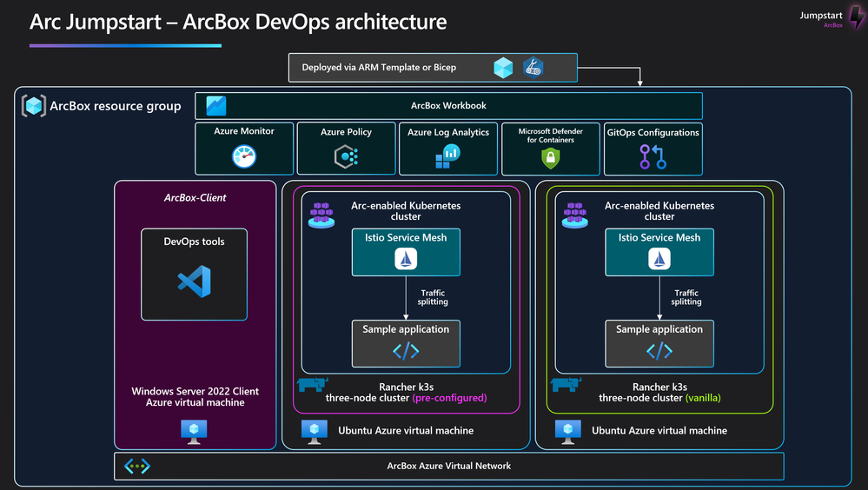The height and width of the screenshot is (490, 868).
Task: Click VM icon under the pre-configured cluster
Action: pyautogui.click(x=315, y=432)
